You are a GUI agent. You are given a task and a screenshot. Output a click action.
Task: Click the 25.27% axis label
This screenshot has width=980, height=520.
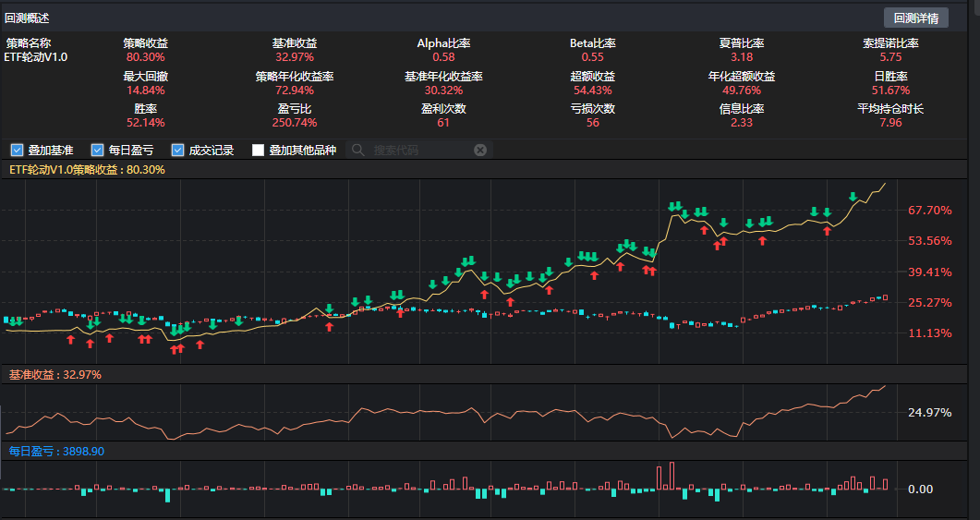point(930,303)
